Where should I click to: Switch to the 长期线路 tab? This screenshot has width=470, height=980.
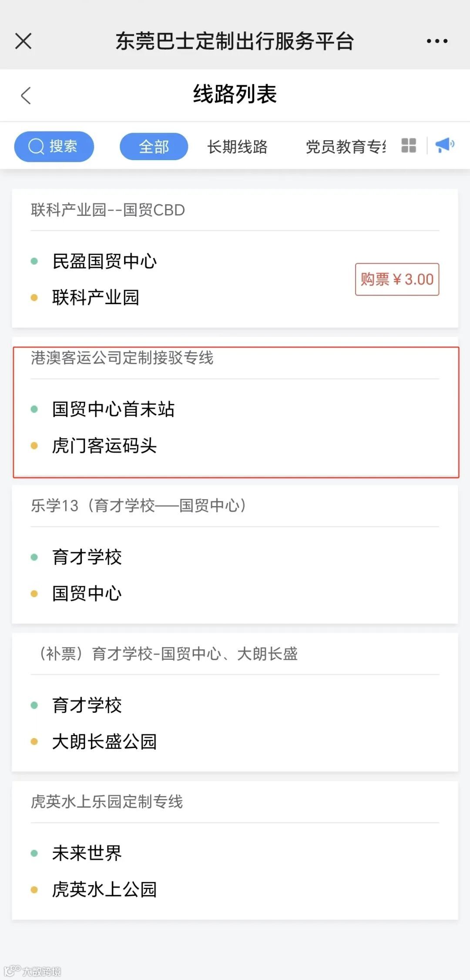click(237, 147)
